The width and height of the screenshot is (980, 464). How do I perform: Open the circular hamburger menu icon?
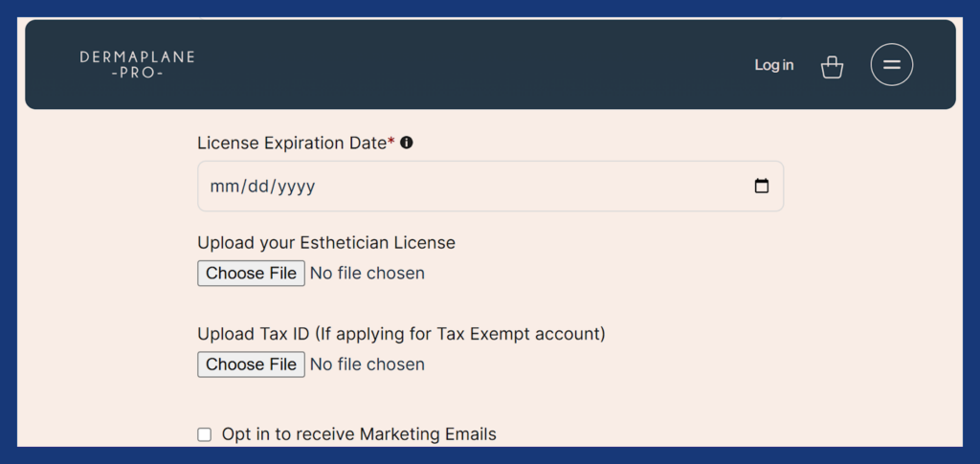tap(891, 64)
